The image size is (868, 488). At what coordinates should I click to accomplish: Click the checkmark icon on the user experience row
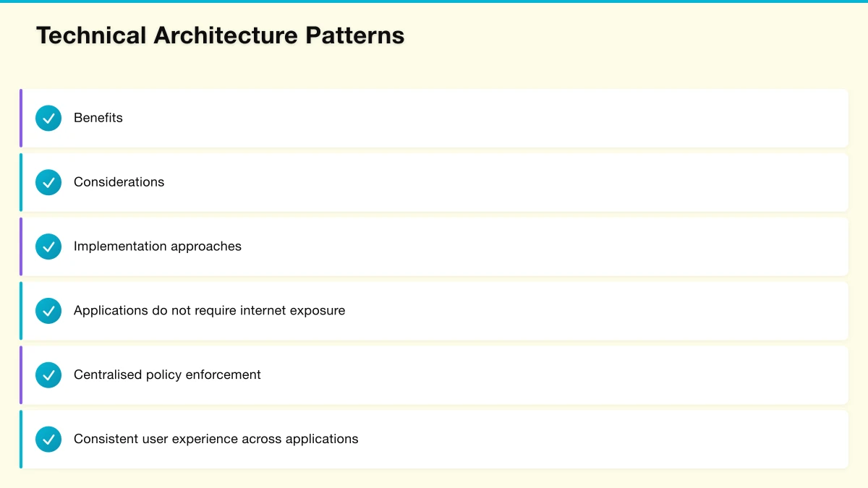click(48, 439)
